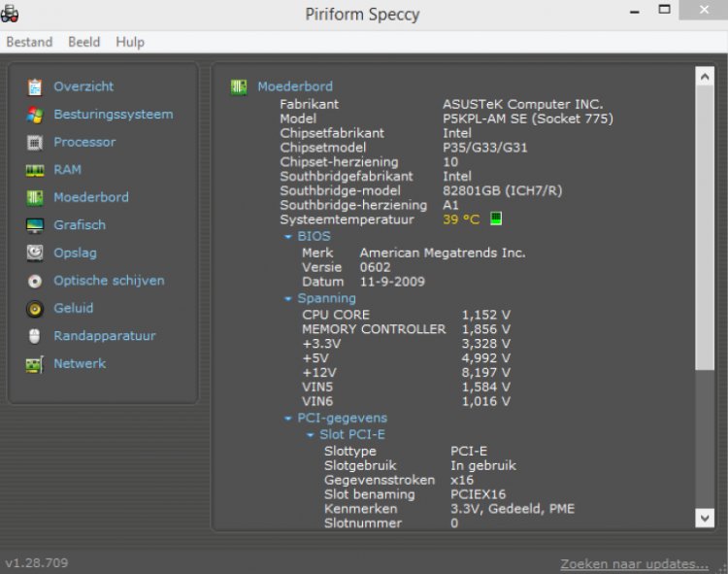Viewport: 728px width, 574px height.
Task: Click the Optische schijven disc icon
Action: point(35,281)
